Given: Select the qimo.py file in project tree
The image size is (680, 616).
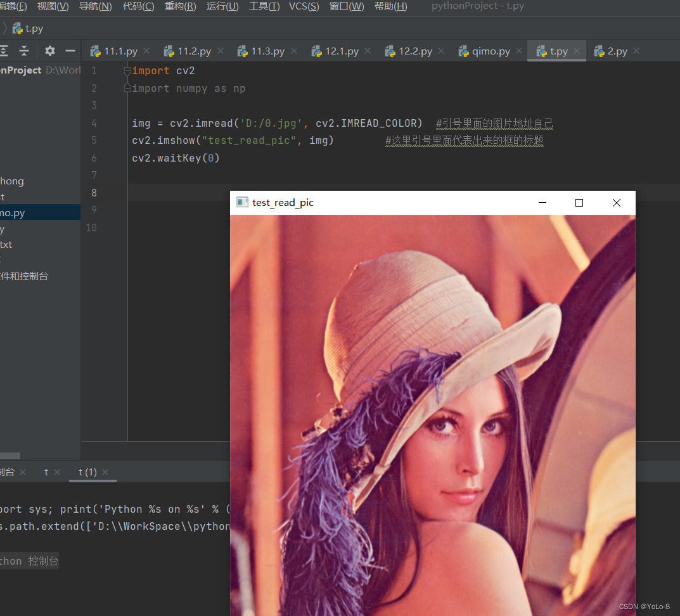Looking at the screenshot, I should pos(13,212).
